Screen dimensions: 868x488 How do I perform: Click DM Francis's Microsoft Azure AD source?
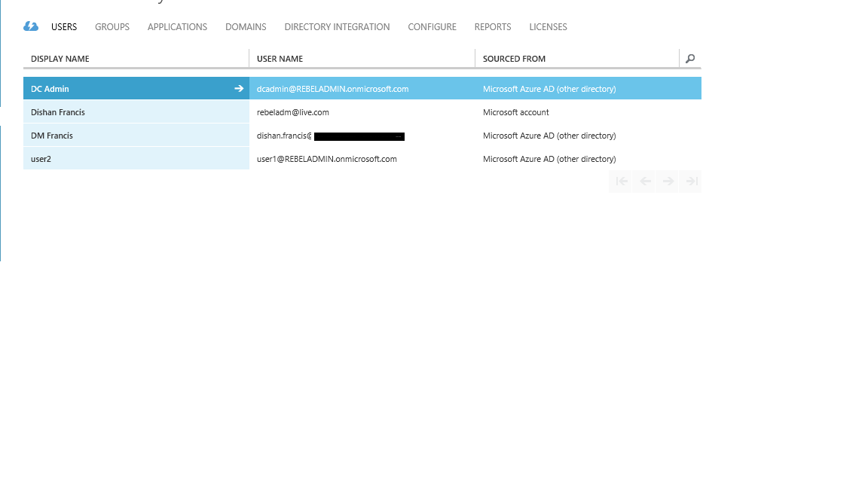[x=549, y=136]
